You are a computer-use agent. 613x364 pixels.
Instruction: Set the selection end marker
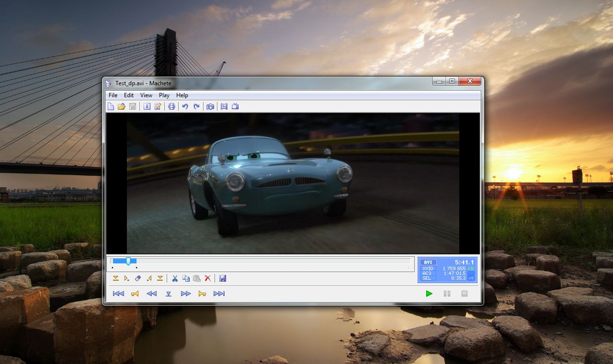(x=160, y=278)
